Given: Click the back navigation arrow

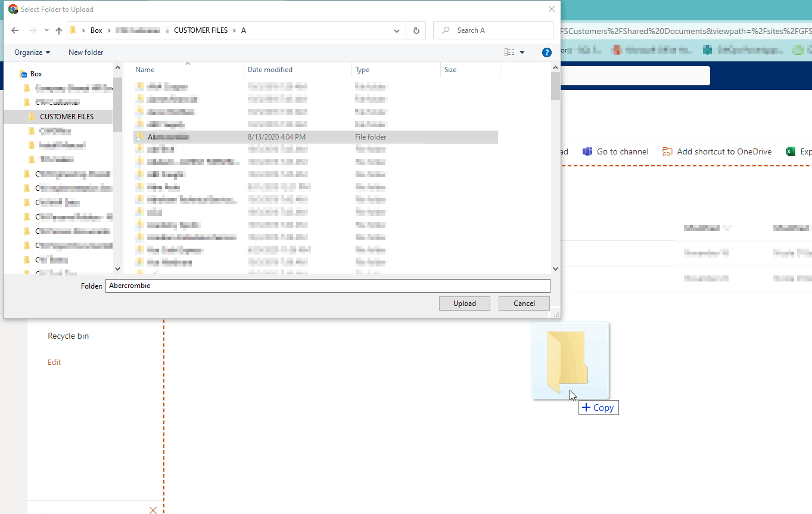Looking at the screenshot, I should [x=15, y=30].
